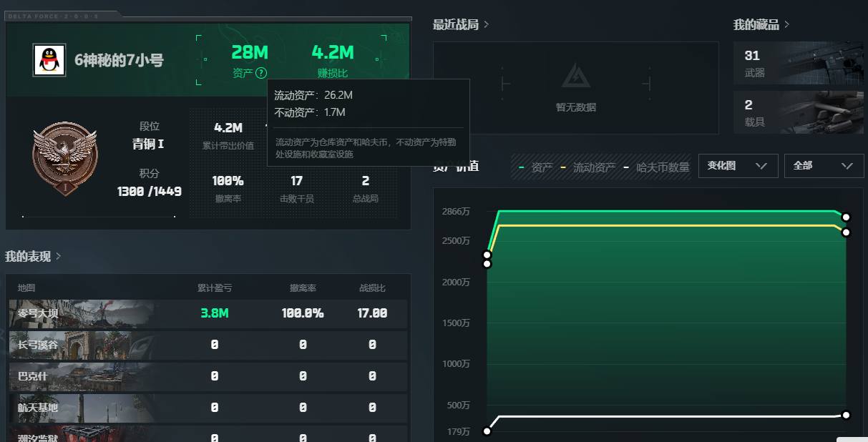This screenshot has width=868, height=442.
Task: Select the 巴克什 map row
Action: click(208, 376)
